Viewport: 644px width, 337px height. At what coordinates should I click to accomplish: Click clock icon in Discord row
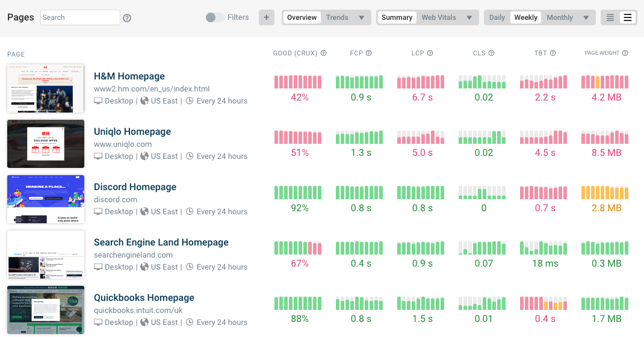coord(190,211)
